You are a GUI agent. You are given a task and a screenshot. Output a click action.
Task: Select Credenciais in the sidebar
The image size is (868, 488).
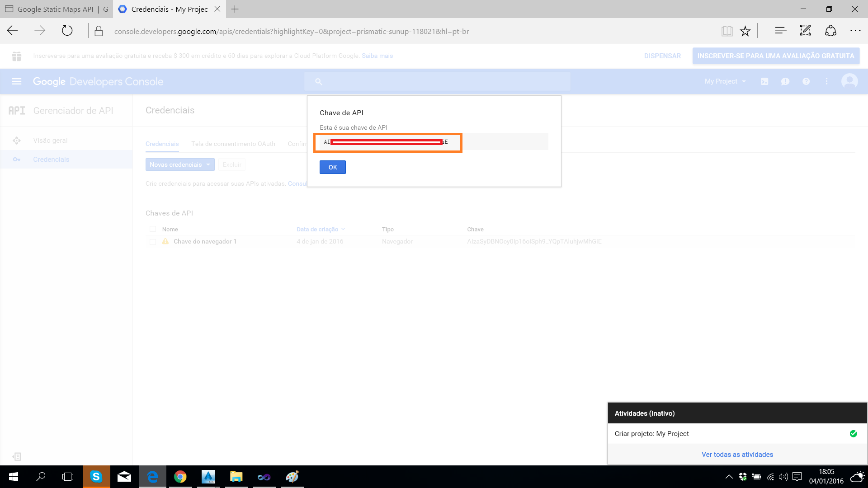[x=66, y=160]
